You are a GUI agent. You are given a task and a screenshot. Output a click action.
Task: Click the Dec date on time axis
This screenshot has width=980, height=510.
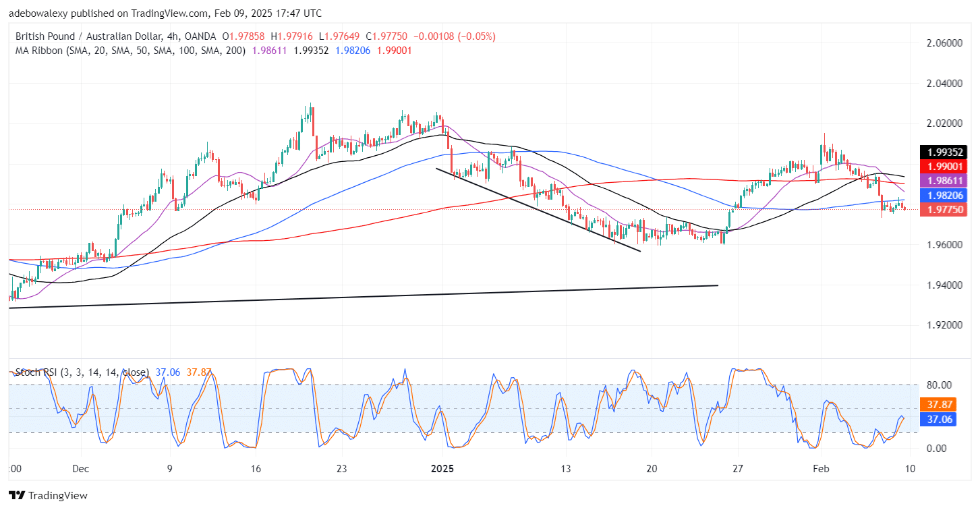tap(80, 469)
